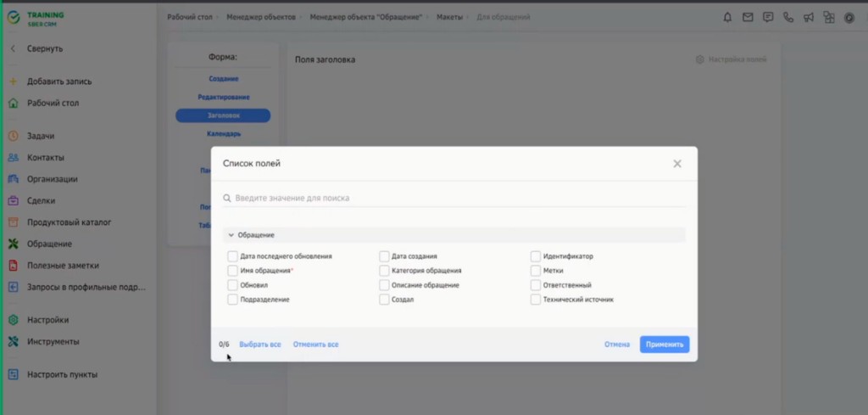Click the 'Выбрать все' link

260,345
